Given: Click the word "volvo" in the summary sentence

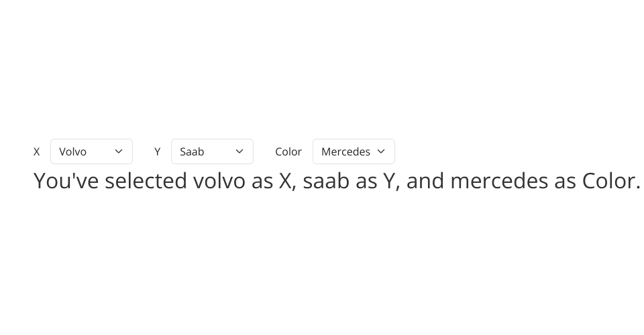Looking at the screenshot, I should pyautogui.click(x=219, y=181).
